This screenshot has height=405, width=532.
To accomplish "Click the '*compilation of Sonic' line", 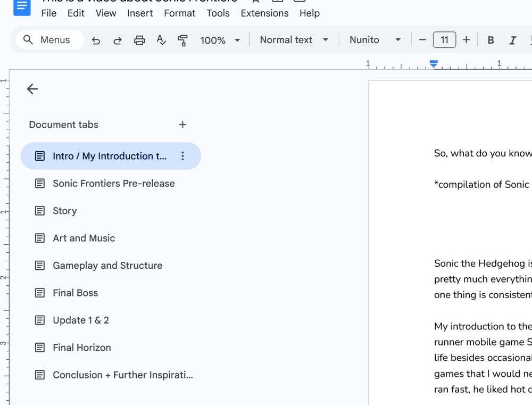I will (481, 184).
